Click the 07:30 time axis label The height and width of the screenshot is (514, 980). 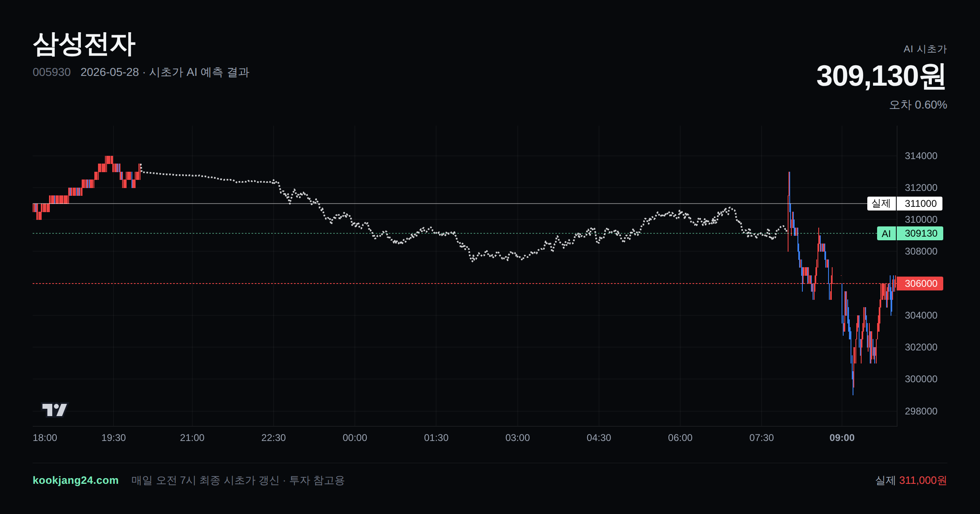tap(762, 438)
